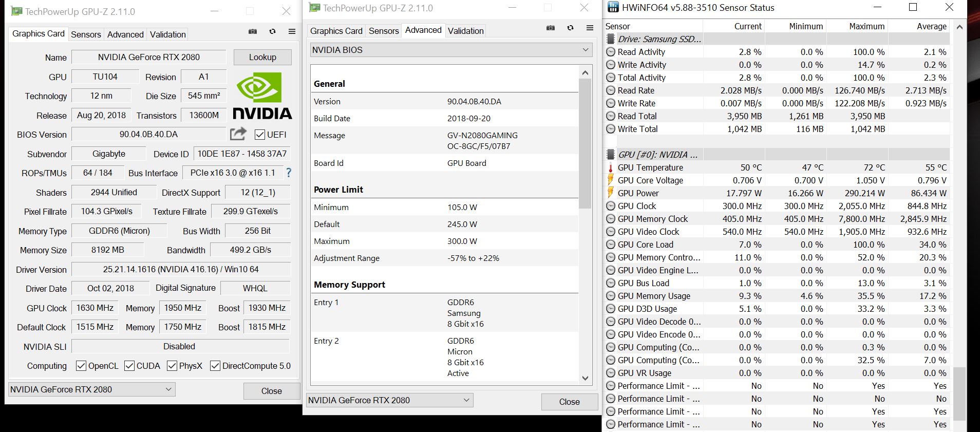Toggle the OpenCL checkbox
The height and width of the screenshot is (432, 980).
(81, 366)
